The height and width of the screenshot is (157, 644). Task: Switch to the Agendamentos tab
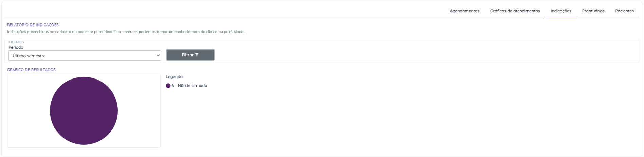pos(464,11)
